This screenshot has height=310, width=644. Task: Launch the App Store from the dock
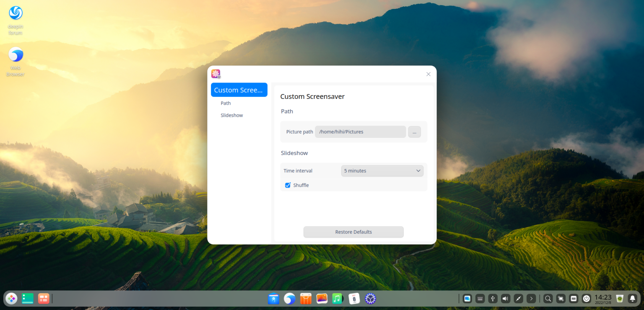tap(306, 298)
